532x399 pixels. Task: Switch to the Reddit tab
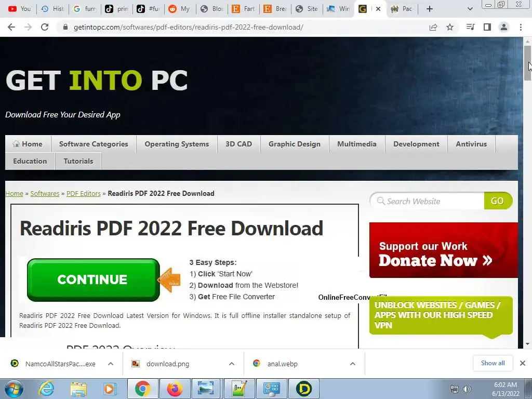tap(180, 9)
